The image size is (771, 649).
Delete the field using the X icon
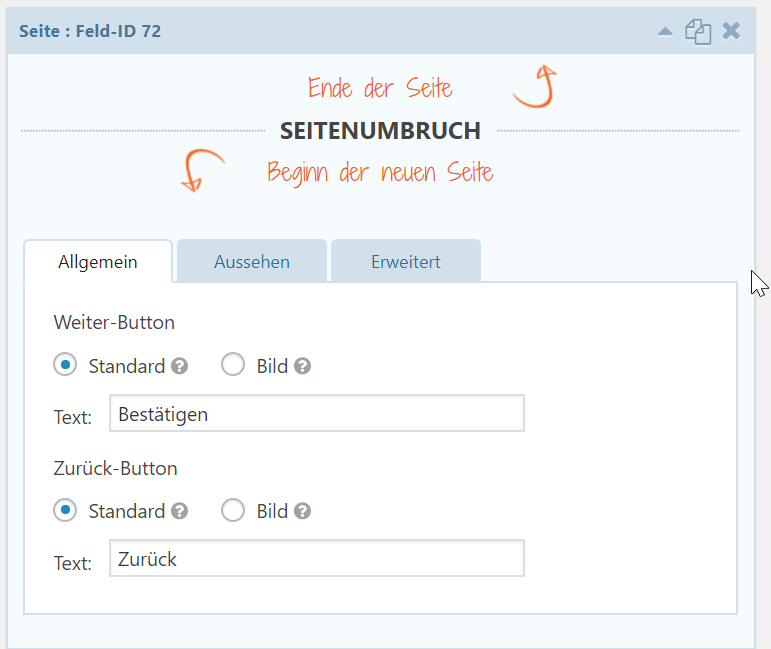click(x=731, y=31)
